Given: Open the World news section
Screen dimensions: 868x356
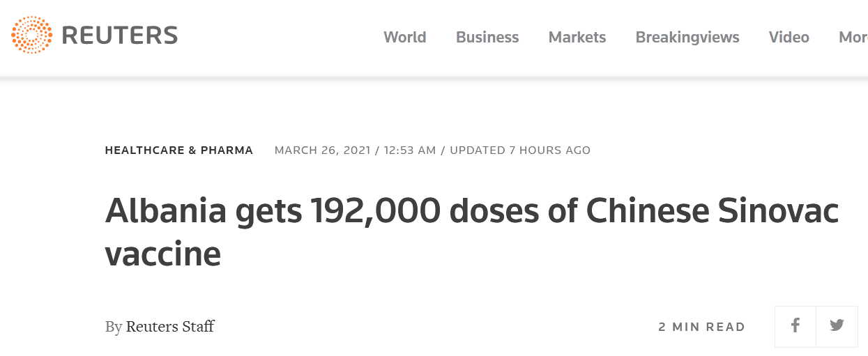Looking at the screenshot, I should [x=405, y=37].
